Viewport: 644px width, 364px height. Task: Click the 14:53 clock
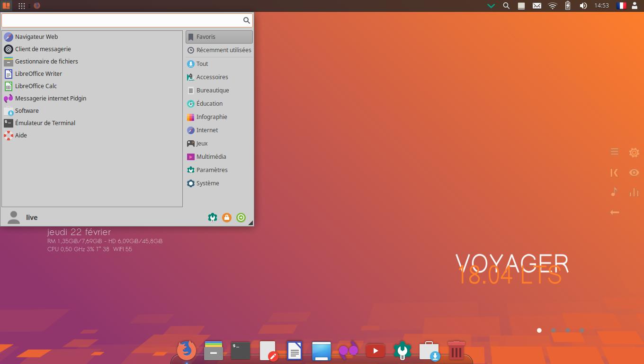point(601,6)
